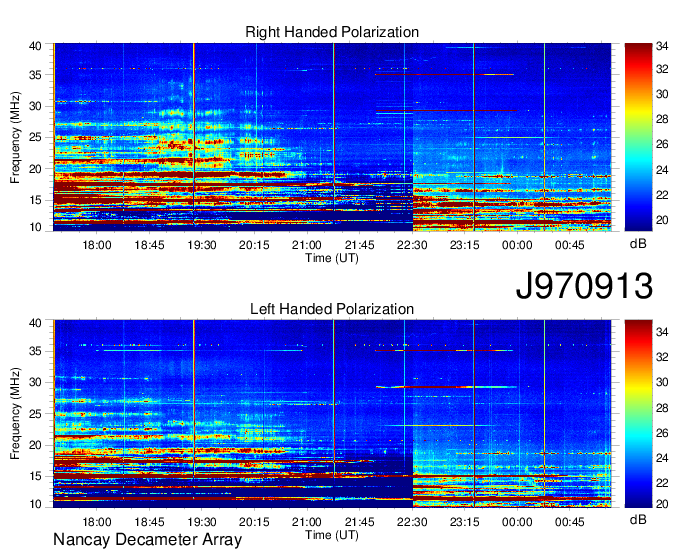Image resolution: width=680 pixels, height=552 pixels.
Task: Click 20 dB value on Right Handed colorbar
Action: pyautogui.click(x=662, y=220)
